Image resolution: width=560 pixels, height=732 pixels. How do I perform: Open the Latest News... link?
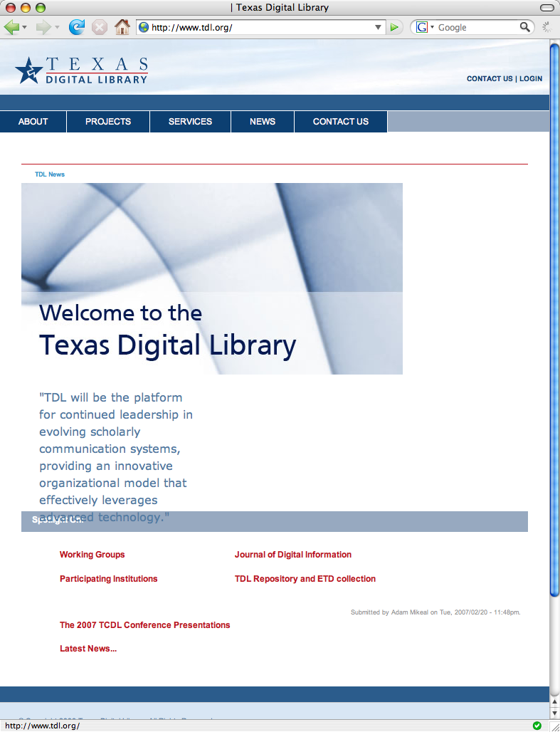click(x=88, y=649)
